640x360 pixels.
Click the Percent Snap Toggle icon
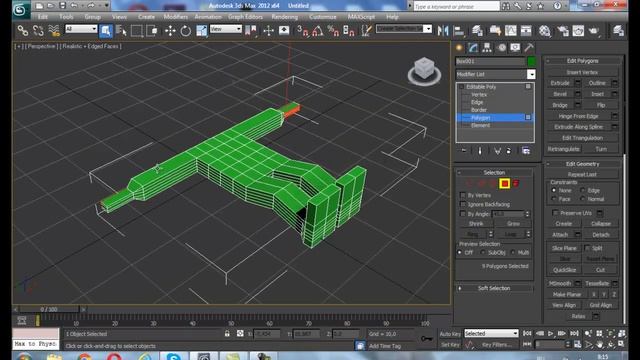coord(333,31)
